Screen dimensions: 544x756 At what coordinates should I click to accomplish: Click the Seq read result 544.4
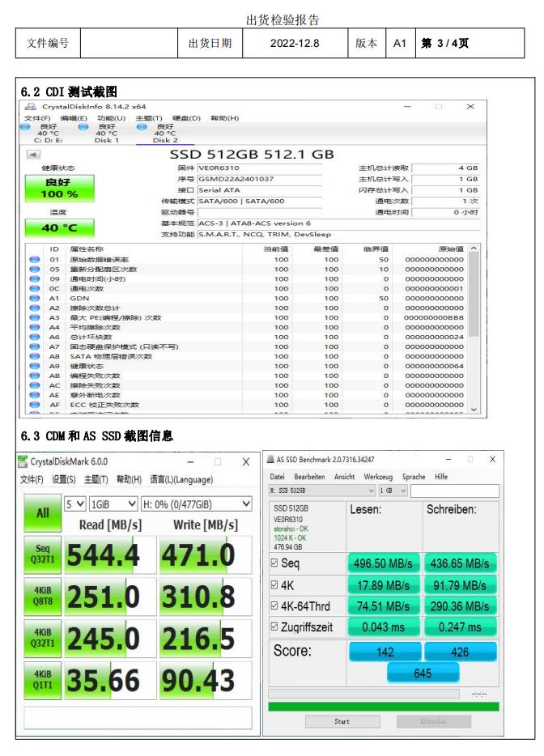click(x=109, y=554)
